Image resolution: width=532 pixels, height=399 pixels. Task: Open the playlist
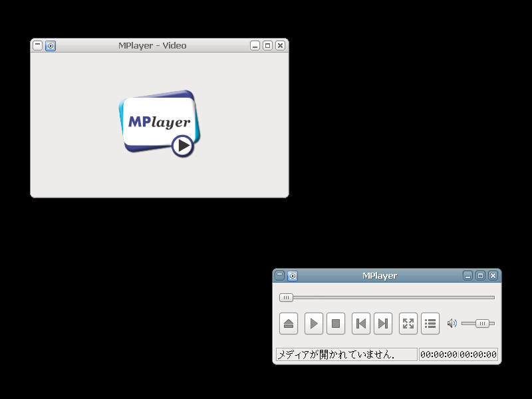click(x=430, y=324)
